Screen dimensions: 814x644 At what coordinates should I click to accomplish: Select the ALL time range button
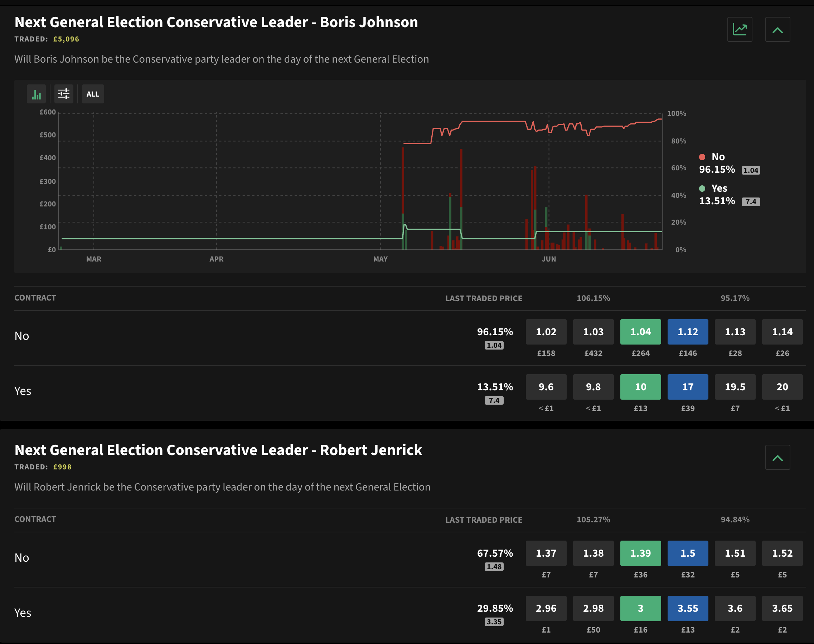93,94
